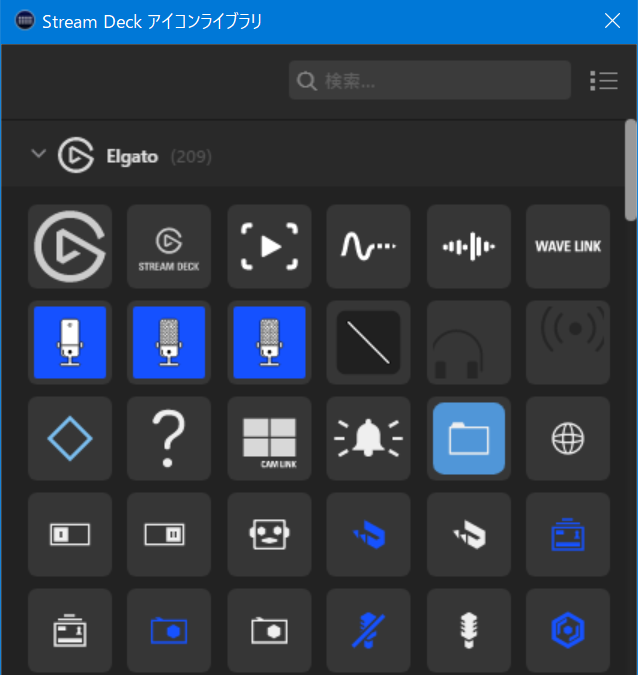The height and width of the screenshot is (675, 638).
Task: Pick the Stream Deck labeled icon
Action: [169, 246]
